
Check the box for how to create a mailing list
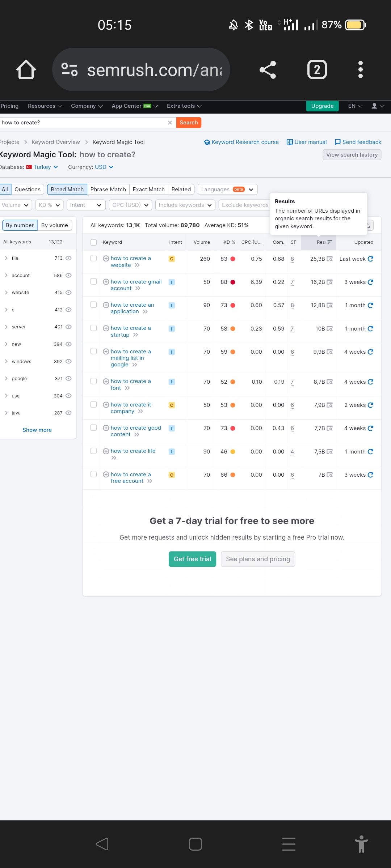pos(93,351)
